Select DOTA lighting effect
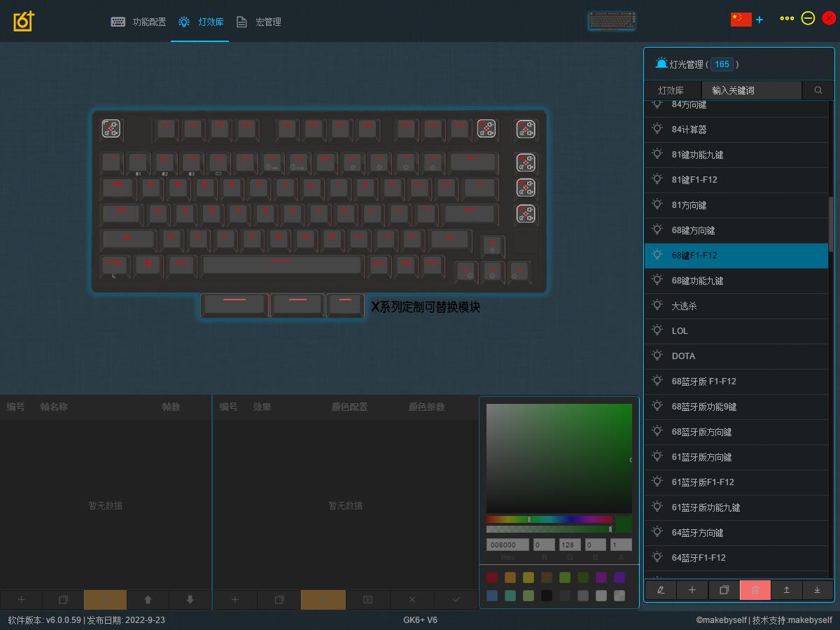This screenshot has height=630, width=840. tap(736, 356)
